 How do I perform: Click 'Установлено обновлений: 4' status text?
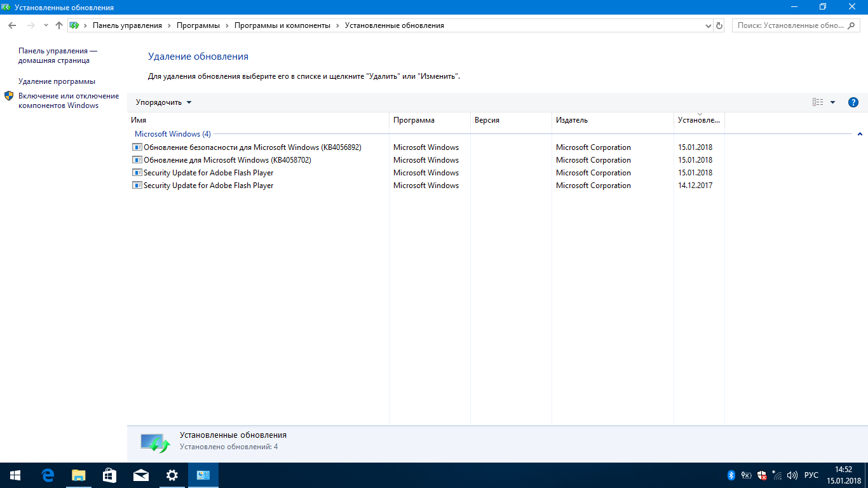pos(229,447)
